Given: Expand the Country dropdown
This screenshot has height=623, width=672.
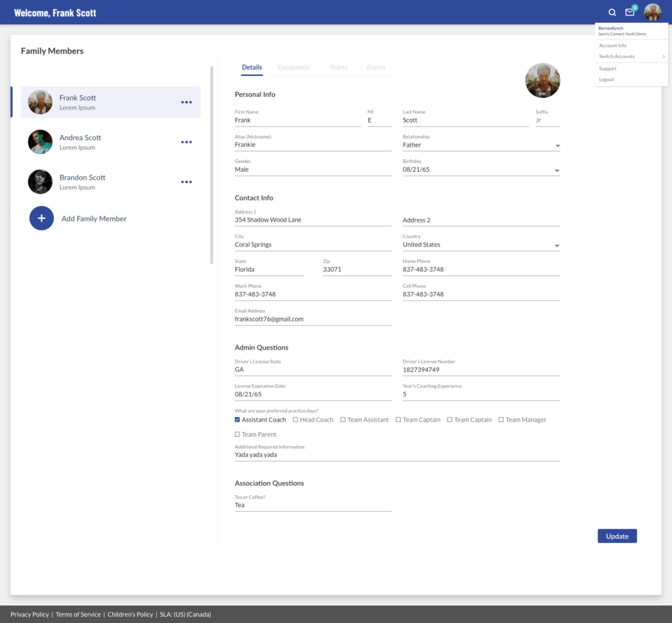Looking at the screenshot, I should coord(557,246).
